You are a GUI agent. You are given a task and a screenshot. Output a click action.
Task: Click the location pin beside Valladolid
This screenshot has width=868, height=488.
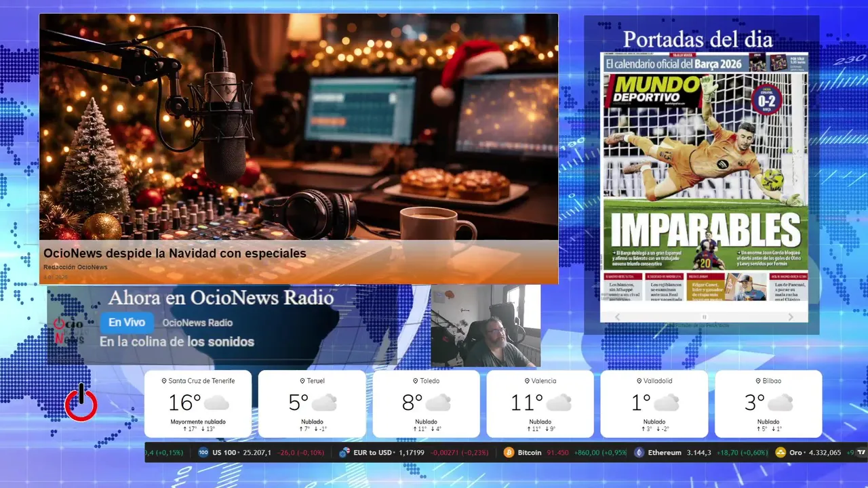click(x=639, y=381)
